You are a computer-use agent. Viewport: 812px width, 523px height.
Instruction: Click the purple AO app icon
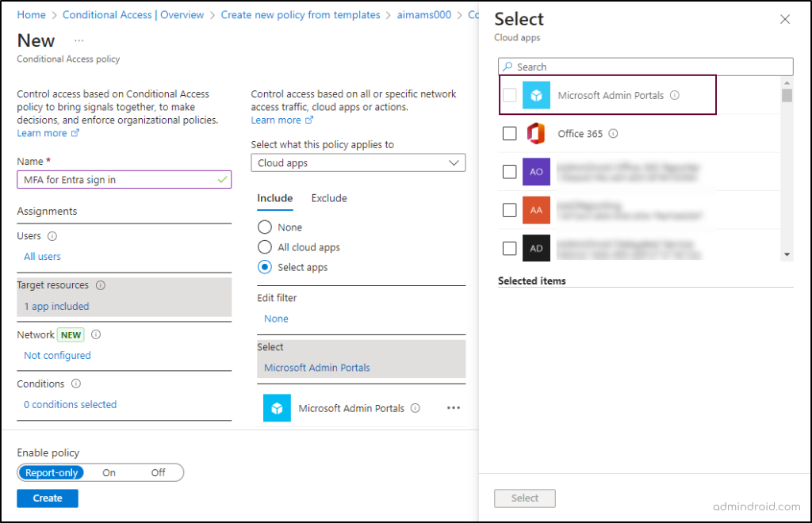[x=536, y=172]
